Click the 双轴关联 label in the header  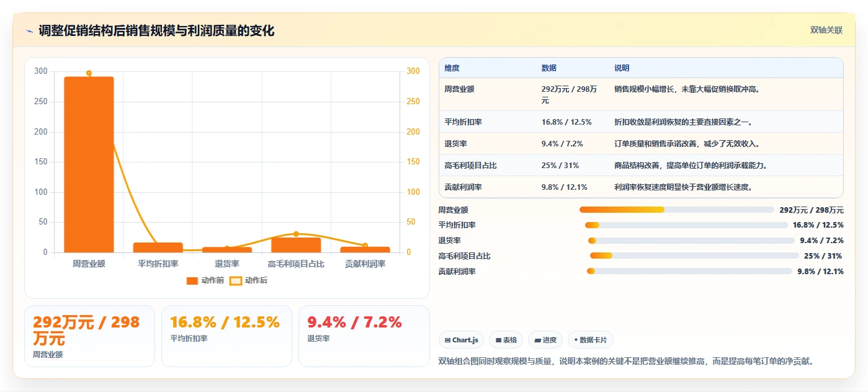(826, 30)
